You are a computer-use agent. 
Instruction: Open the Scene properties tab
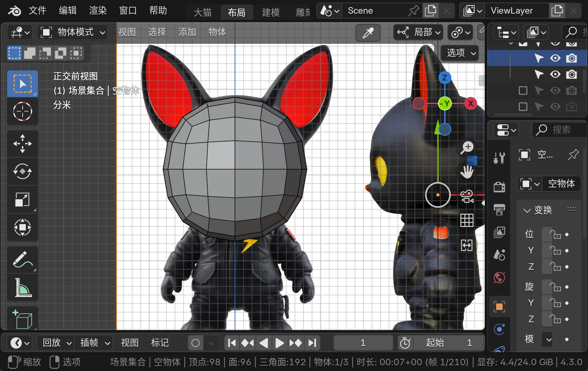coord(499,255)
